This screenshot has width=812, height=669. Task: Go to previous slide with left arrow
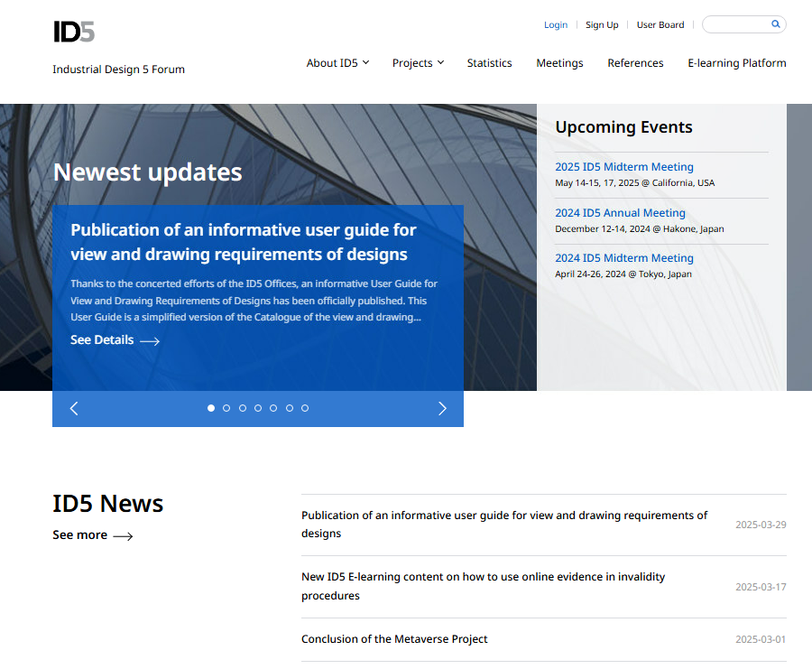74,408
